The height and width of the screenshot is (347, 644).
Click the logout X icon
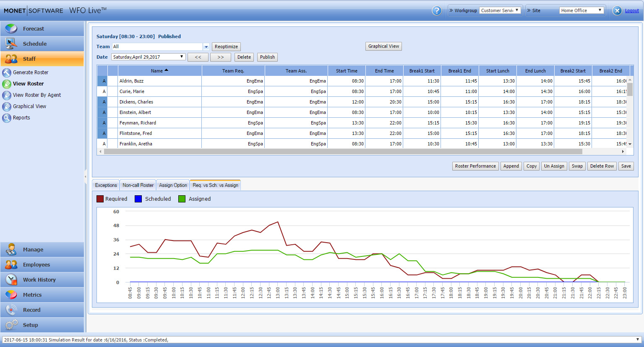[617, 10]
